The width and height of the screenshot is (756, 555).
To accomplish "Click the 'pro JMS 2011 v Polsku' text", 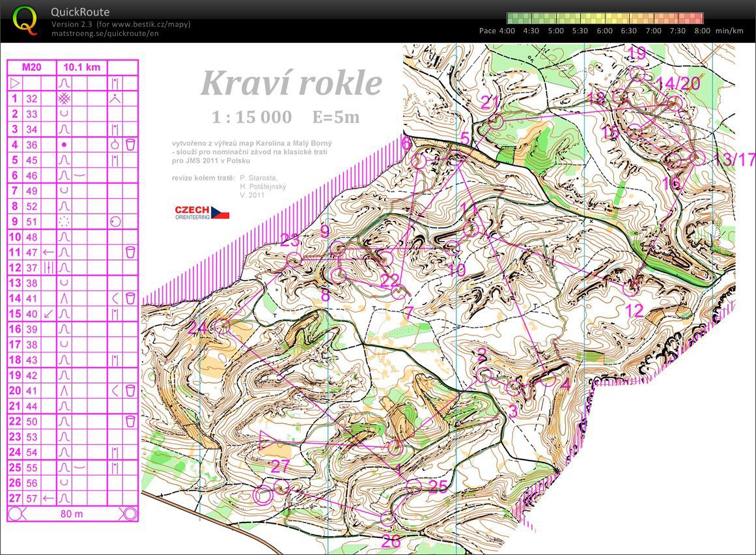I will pyautogui.click(x=211, y=160).
